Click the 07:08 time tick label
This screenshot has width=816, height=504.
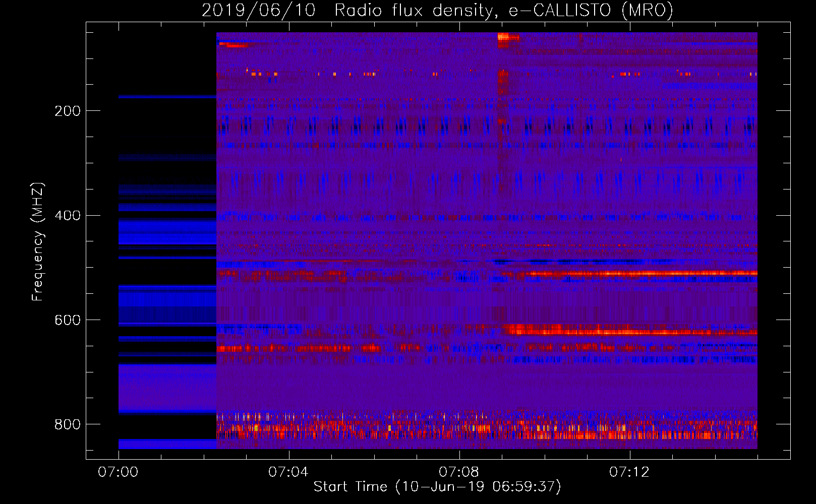(459, 472)
